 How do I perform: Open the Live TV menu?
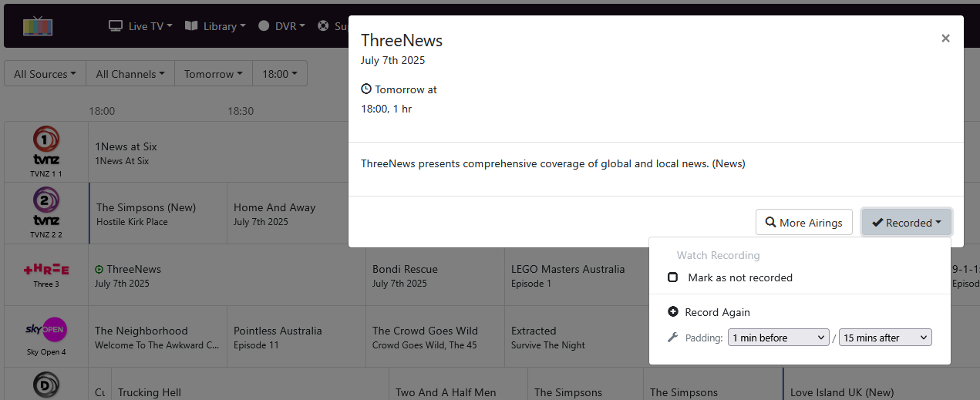[x=140, y=26]
